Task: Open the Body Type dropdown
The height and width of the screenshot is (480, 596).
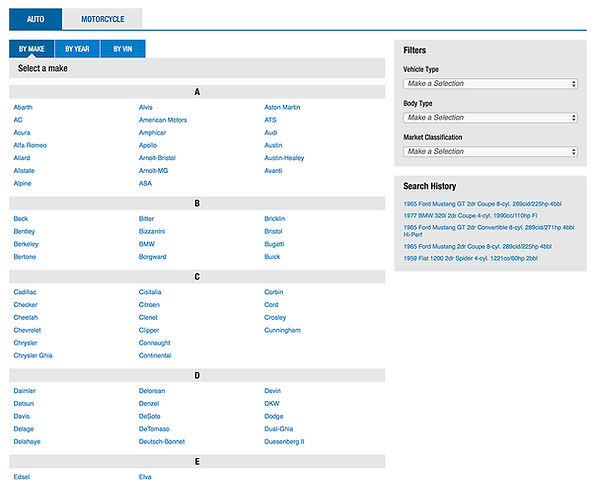Action: tap(490, 118)
